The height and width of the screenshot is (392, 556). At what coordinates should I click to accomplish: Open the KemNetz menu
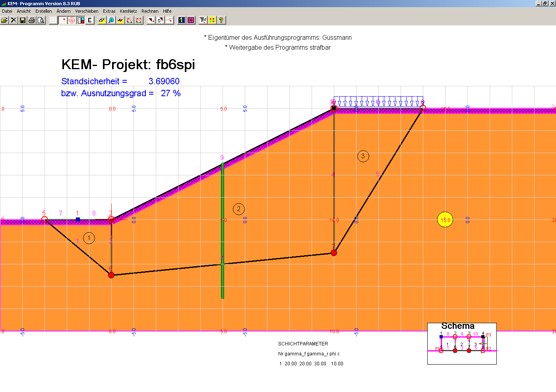click(128, 11)
